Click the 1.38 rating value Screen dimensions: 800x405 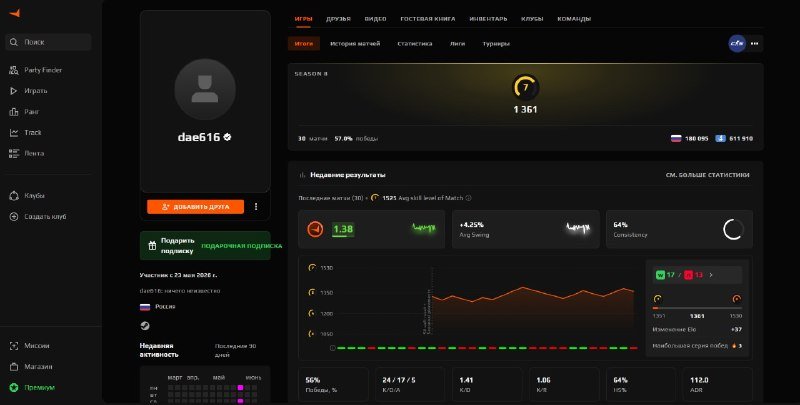click(x=343, y=229)
